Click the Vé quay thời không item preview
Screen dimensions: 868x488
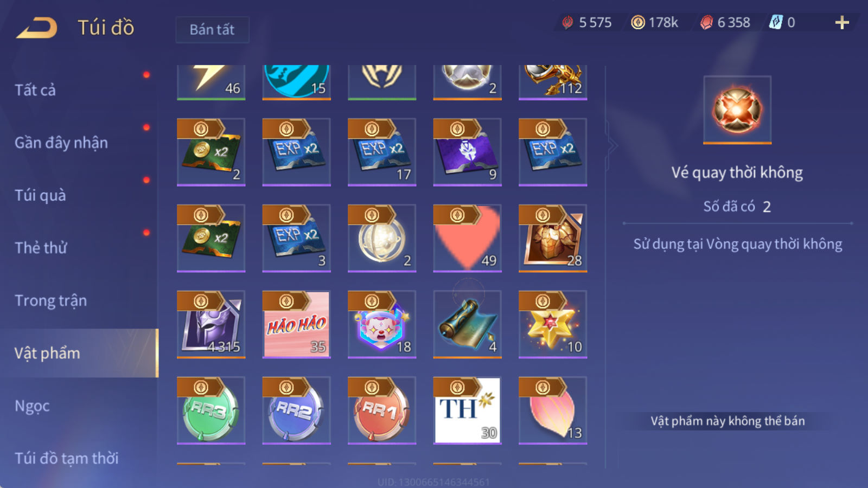[x=737, y=110]
